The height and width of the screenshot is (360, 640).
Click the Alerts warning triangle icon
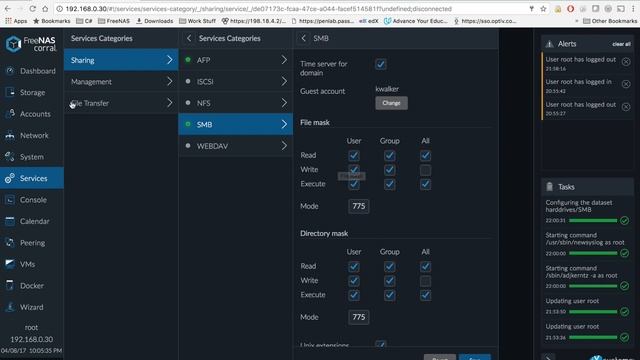point(549,44)
